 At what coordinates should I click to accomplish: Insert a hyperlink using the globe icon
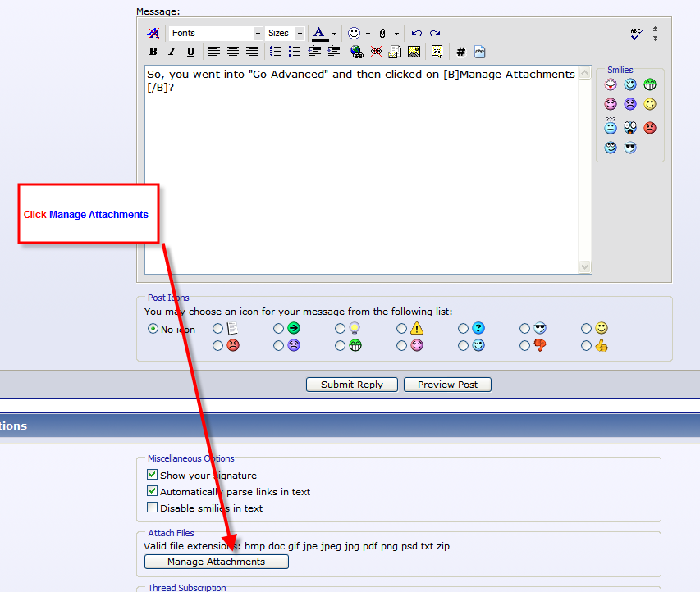(x=356, y=52)
